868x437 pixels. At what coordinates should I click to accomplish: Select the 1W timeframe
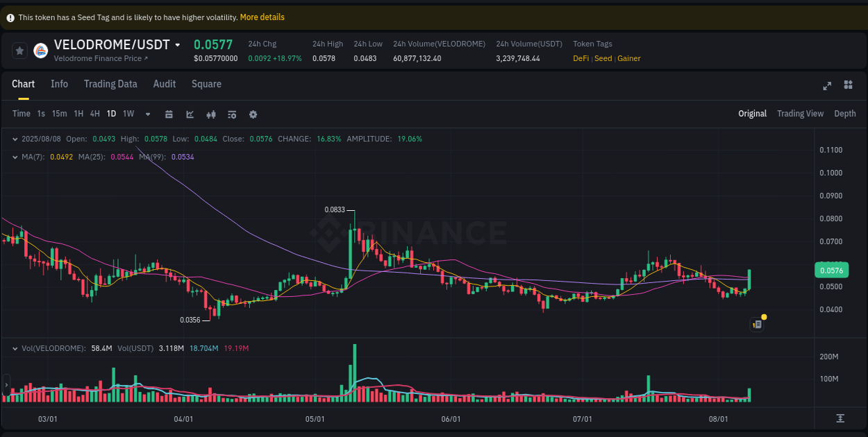[128, 114]
